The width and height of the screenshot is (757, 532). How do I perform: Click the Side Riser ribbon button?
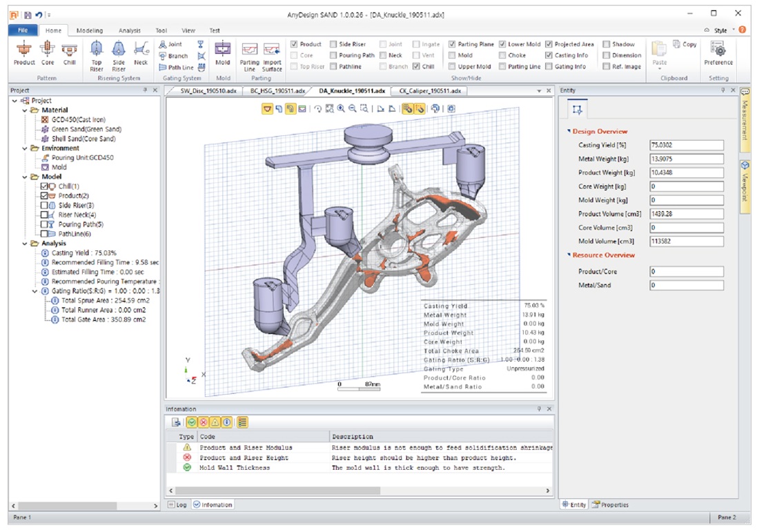[x=119, y=56]
